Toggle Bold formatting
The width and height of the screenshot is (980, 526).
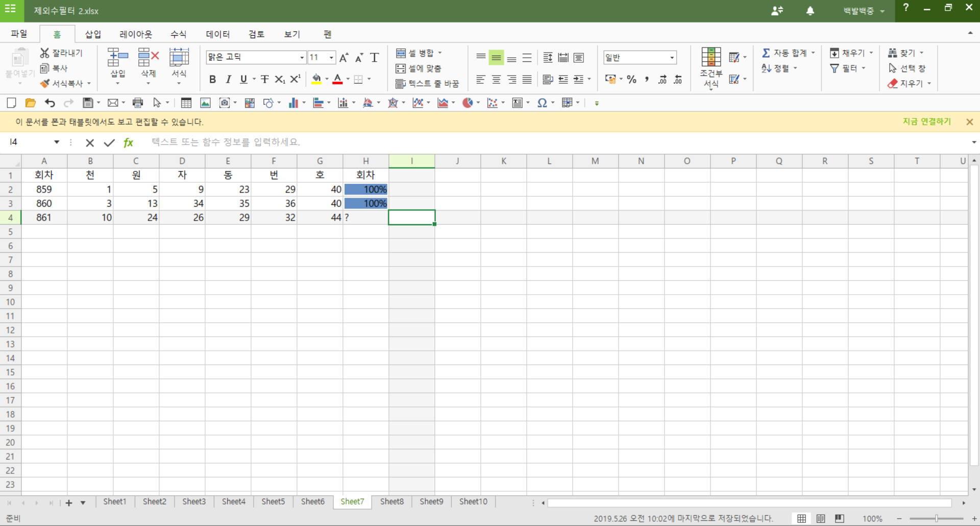pos(212,79)
